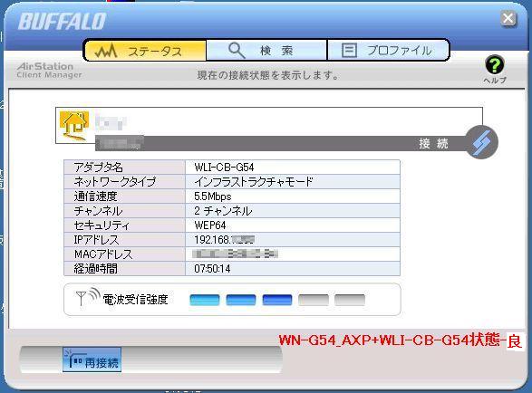
Task: Select the アダプタ名 WLI-CB-G54 row
Action: click(x=232, y=168)
